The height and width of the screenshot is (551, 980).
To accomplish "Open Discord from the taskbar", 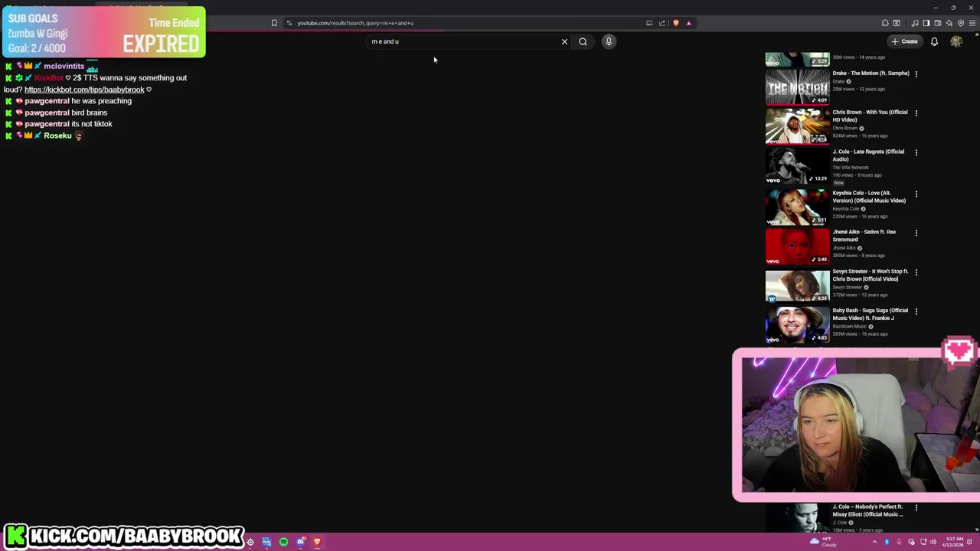I will [x=301, y=542].
